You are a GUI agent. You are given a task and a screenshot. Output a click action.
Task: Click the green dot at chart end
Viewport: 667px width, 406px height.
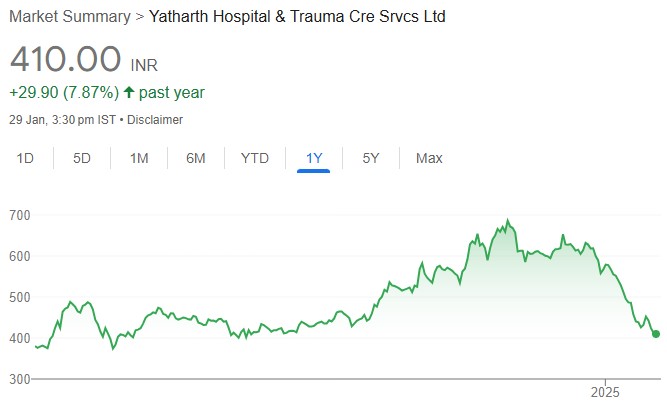coord(656,334)
